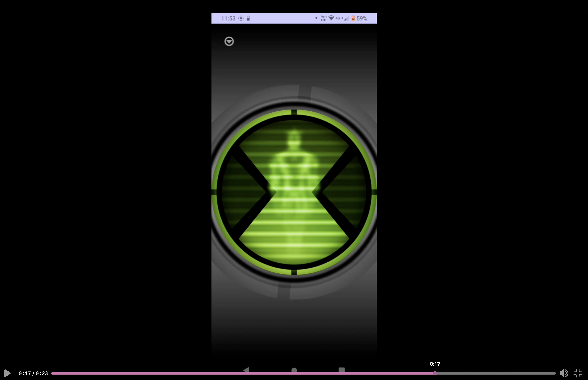
Task: Click the 4G signal strength icon
Action: [342, 18]
